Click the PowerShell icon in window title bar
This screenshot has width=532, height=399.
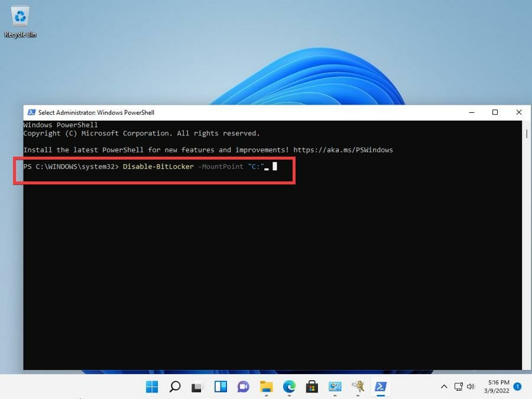coord(31,112)
